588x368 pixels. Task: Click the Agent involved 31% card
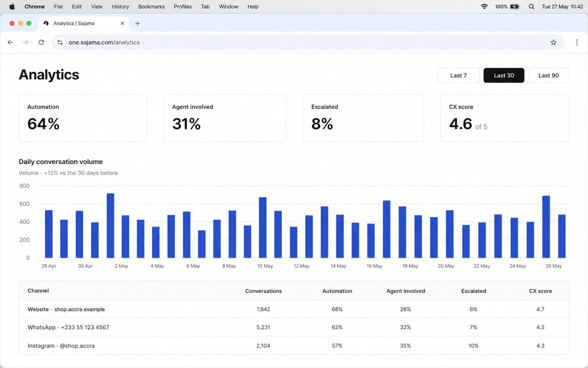pyautogui.click(x=225, y=118)
